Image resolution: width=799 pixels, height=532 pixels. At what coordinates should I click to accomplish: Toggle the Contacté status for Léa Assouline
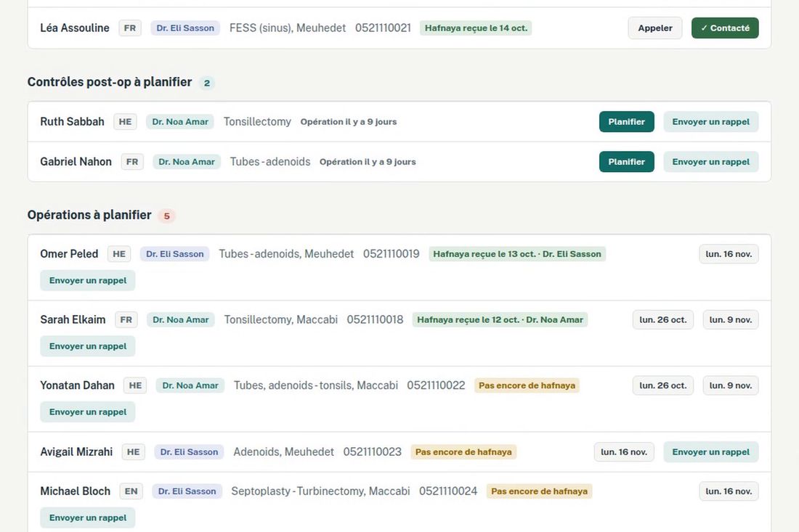click(725, 28)
